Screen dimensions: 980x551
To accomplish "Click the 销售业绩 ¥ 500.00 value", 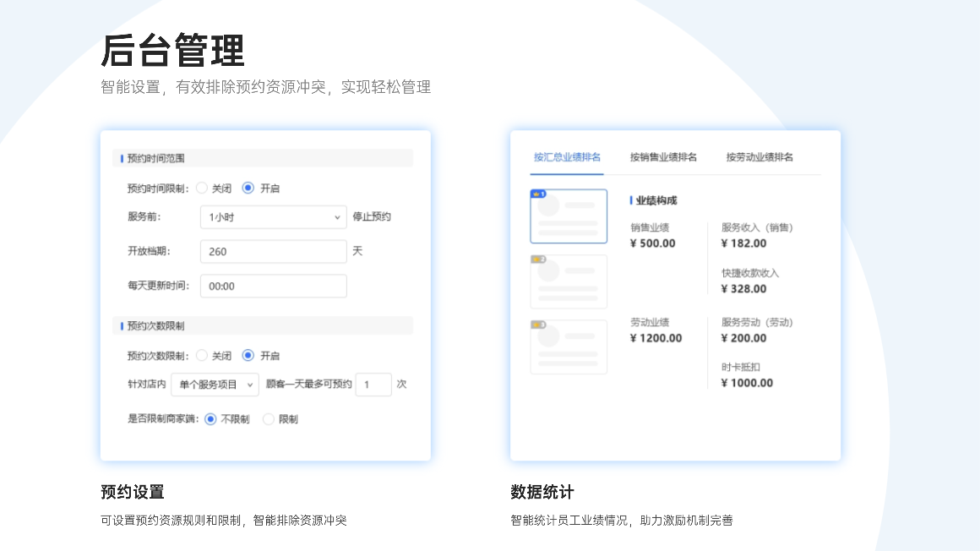I will (x=652, y=243).
